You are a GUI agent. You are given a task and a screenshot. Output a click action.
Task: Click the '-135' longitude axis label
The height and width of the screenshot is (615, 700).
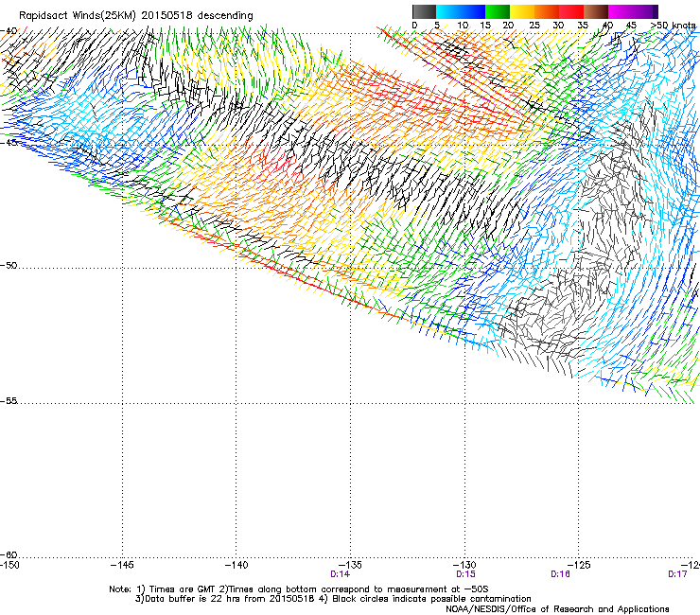350,565
